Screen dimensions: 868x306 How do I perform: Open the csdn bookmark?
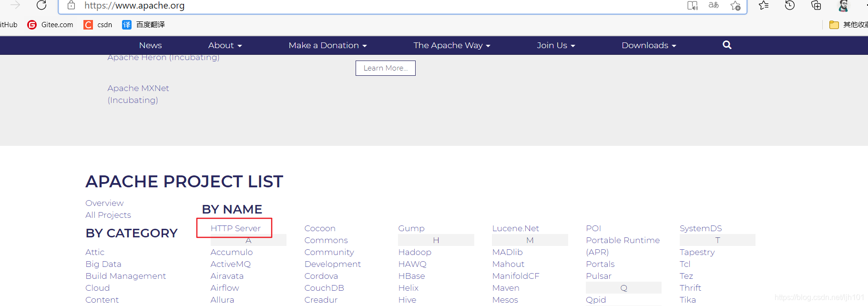tap(98, 25)
